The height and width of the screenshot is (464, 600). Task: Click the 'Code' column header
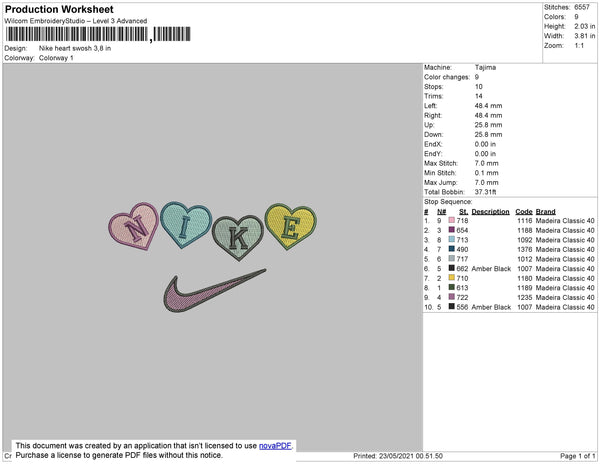(x=524, y=212)
